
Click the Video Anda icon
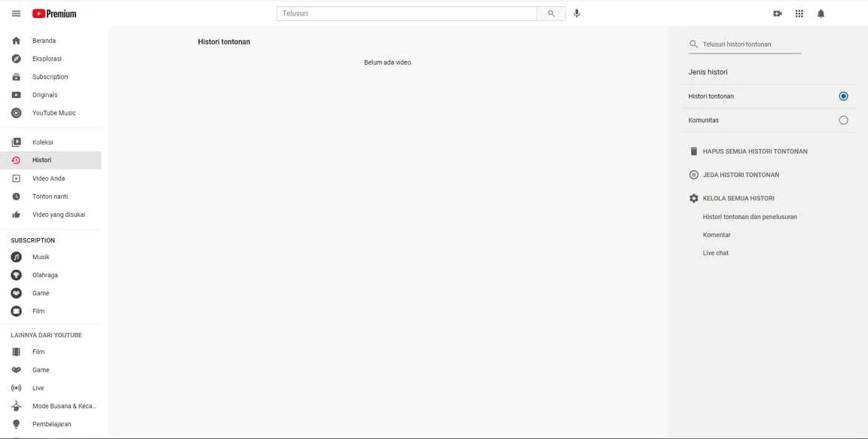[16, 178]
